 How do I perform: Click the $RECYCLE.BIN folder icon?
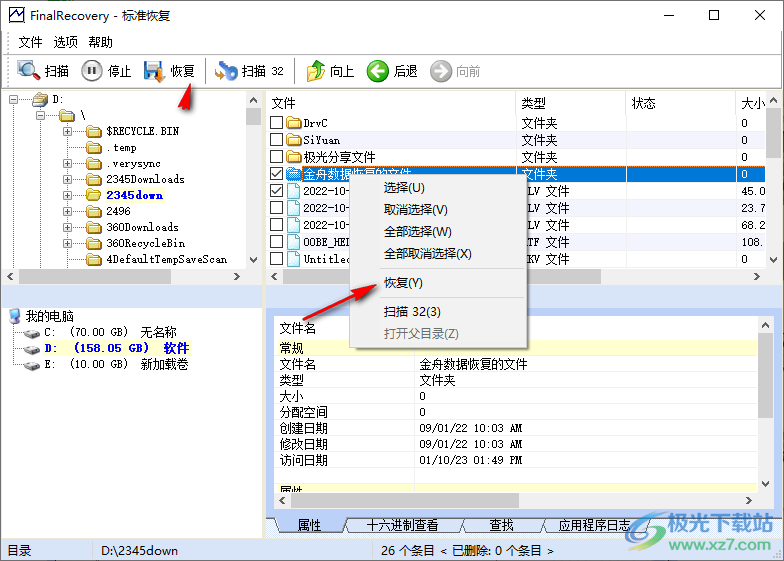point(94,132)
